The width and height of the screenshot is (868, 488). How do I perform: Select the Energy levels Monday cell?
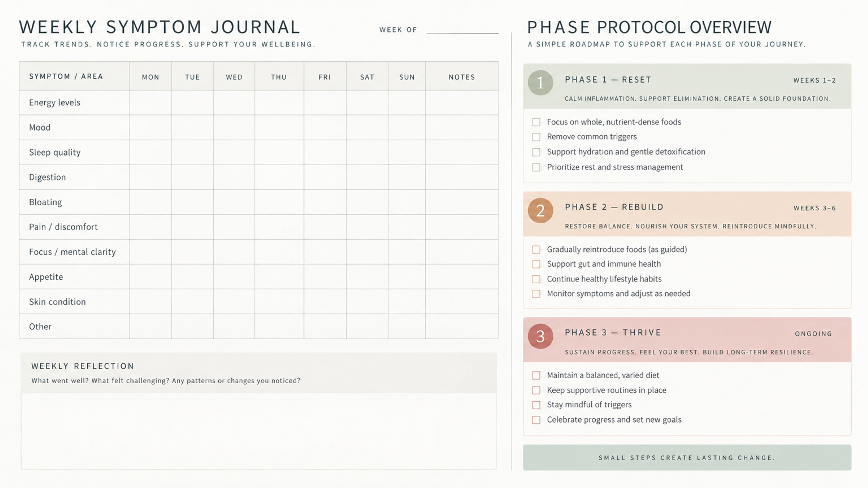(151, 103)
